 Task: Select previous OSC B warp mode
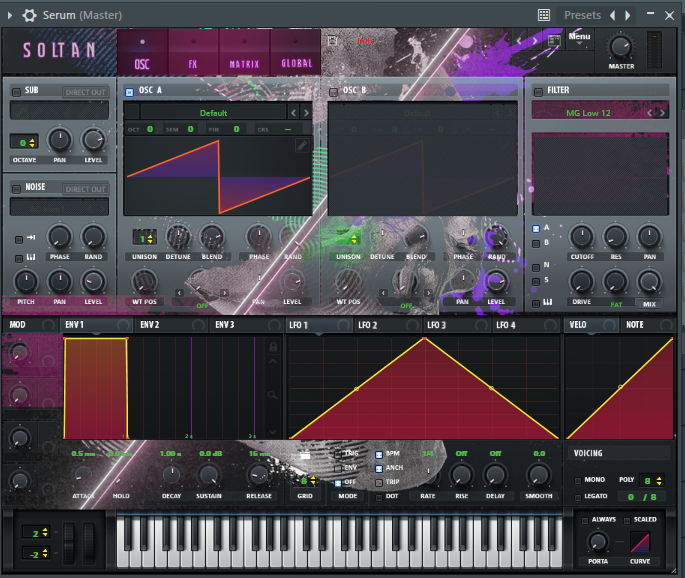coord(384,293)
